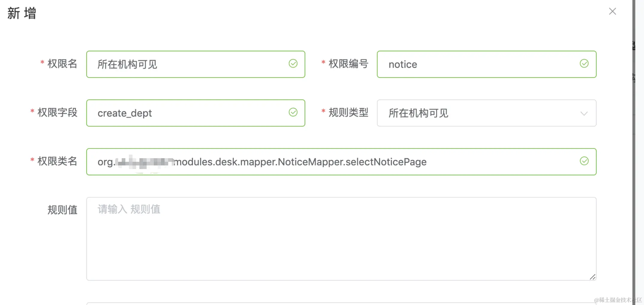Expand the 规则类型 dropdown arrow
This screenshot has height=305, width=644.
click(584, 113)
